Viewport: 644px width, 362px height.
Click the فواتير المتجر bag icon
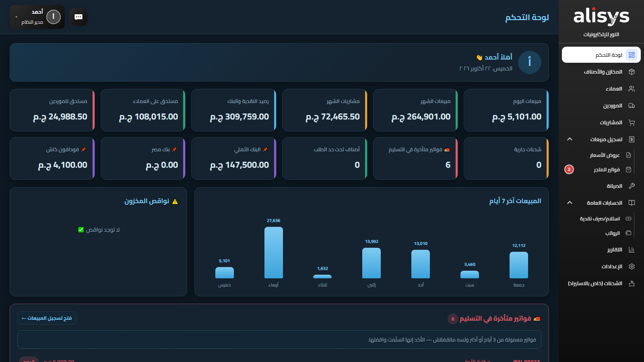[x=628, y=170]
